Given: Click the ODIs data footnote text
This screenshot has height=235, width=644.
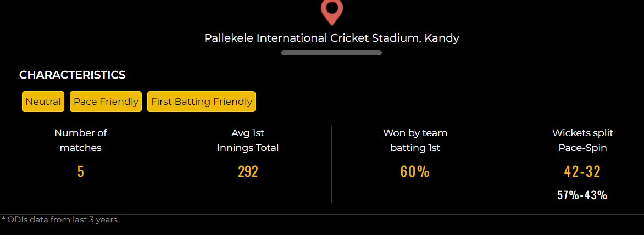Looking at the screenshot, I should point(59,220).
